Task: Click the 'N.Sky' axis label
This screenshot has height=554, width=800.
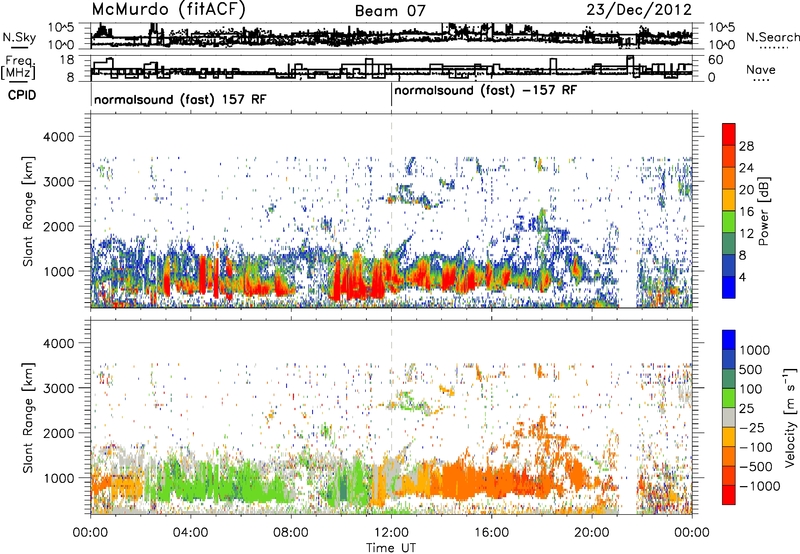Action: click(x=19, y=37)
